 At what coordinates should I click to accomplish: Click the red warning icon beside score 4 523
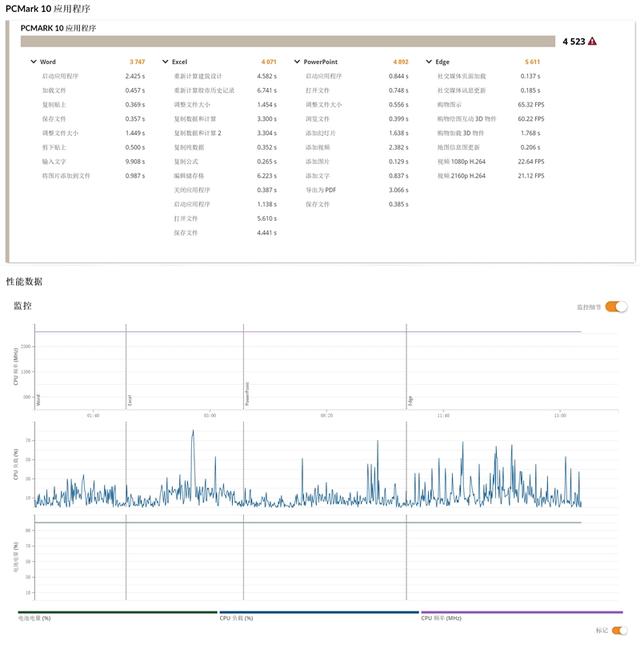593,42
